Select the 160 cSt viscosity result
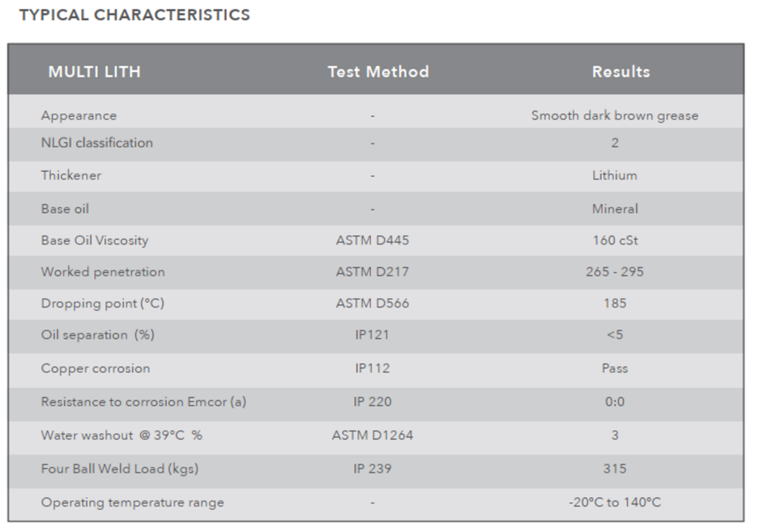Screen dimensions: 761x532 point(615,241)
